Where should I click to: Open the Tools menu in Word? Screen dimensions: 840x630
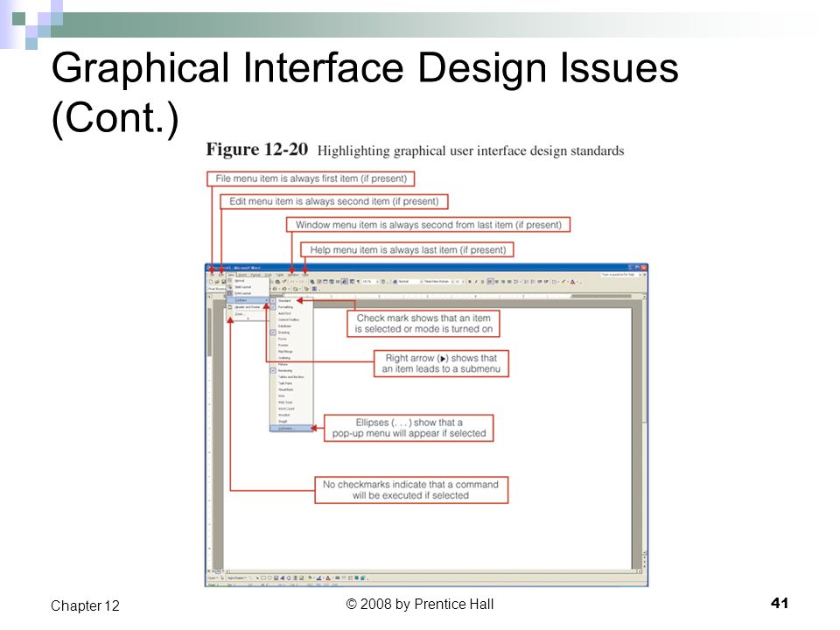click(269, 275)
